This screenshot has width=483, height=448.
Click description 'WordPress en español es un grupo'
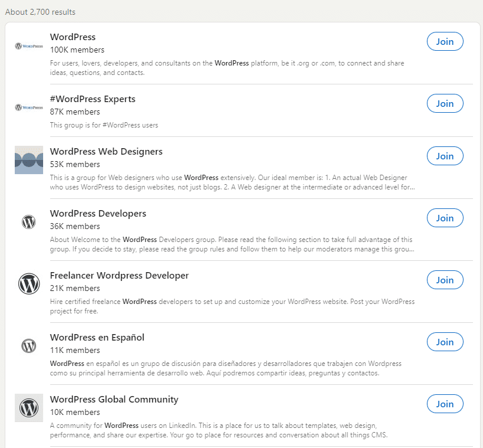click(x=226, y=368)
